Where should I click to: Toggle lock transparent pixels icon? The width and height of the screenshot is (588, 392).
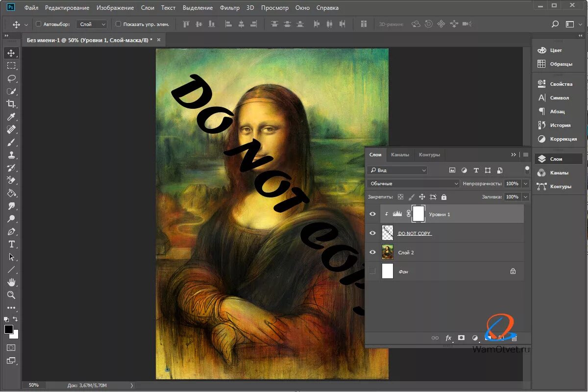click(x=400, y=197)
